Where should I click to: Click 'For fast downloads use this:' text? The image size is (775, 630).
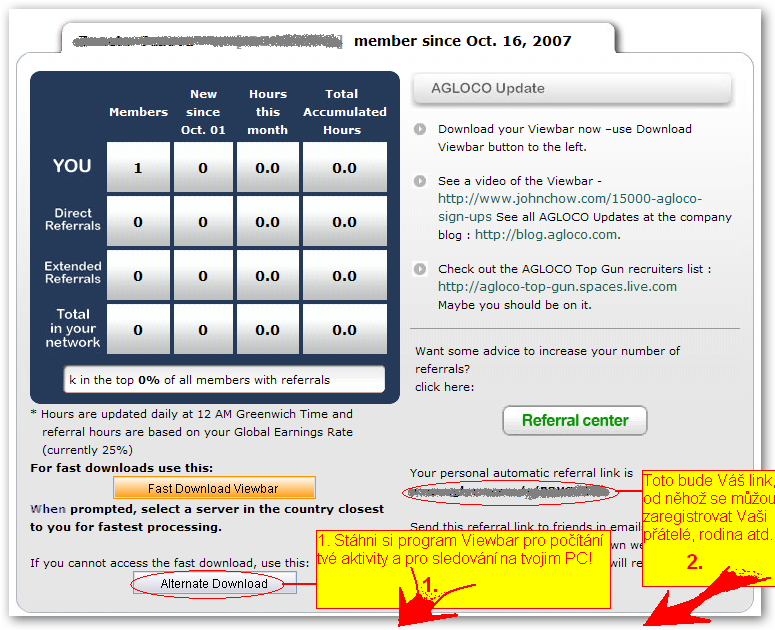tap(122, 468)
